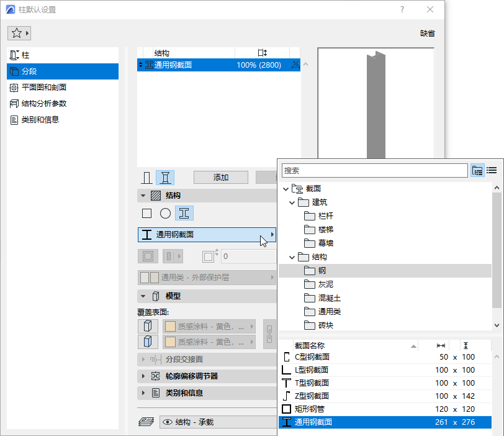Image resolution: width=504 pixels, height=436 pixels.
Task: Select the 幕墙 folder
Action: click(x=319, y=243)
